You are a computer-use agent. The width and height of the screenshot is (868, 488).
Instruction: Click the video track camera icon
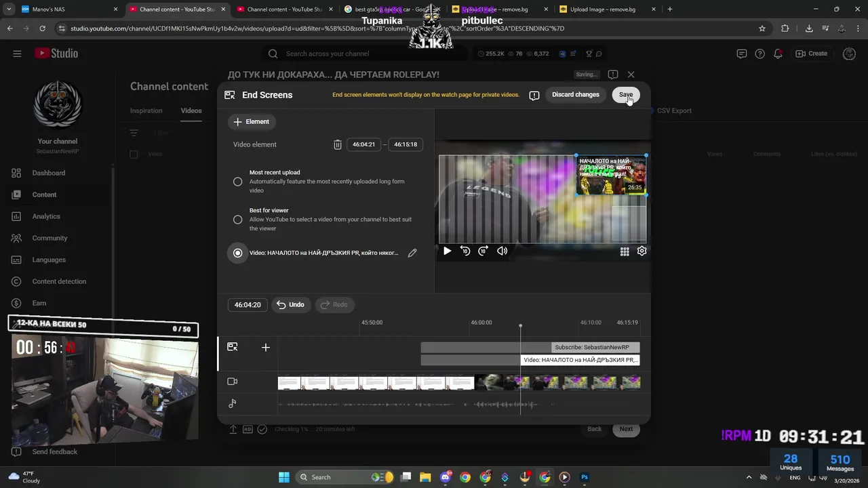click(232, 382)
